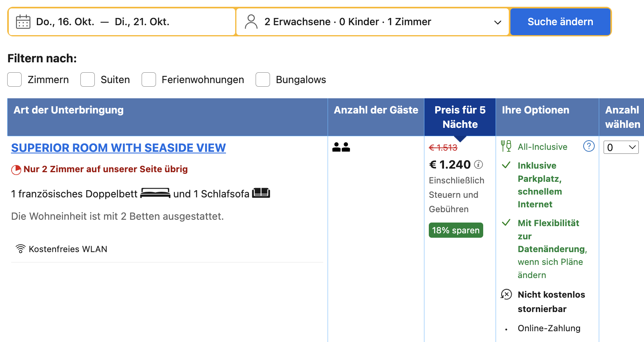Viewport: 644px width, 342px height.
Task: Click the calendar icon in date field
Action: 23,22
